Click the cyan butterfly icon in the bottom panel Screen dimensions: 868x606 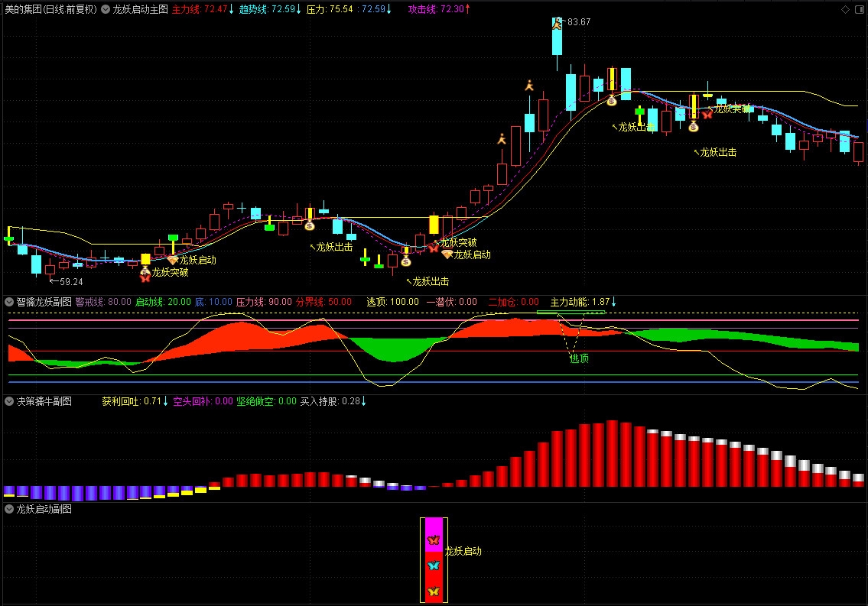[434, 565]
